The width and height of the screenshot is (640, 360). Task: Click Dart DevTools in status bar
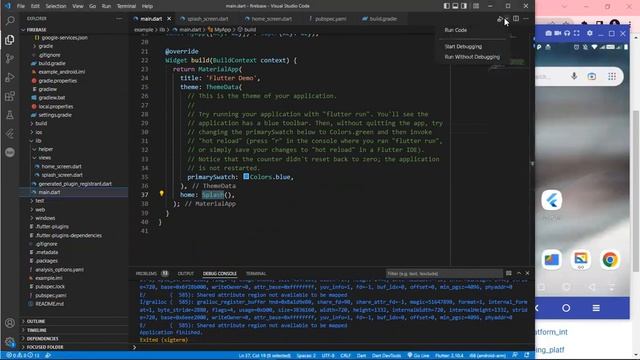tap(386, 356)
